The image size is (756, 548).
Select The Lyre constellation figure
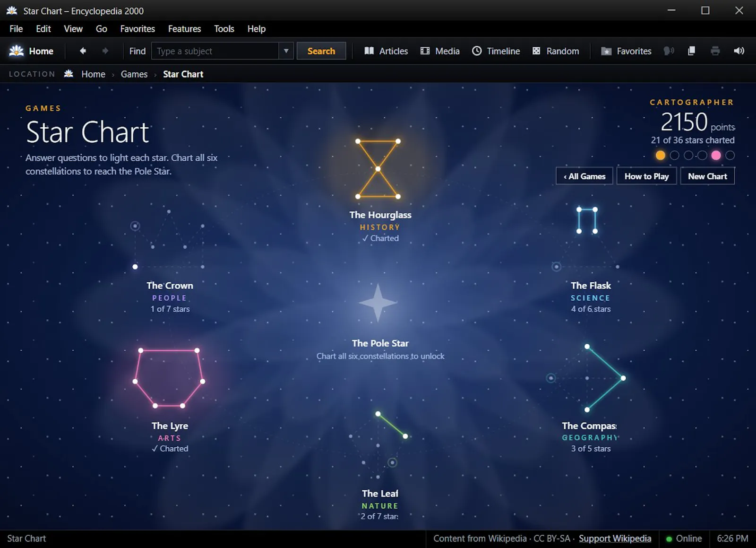169,378
